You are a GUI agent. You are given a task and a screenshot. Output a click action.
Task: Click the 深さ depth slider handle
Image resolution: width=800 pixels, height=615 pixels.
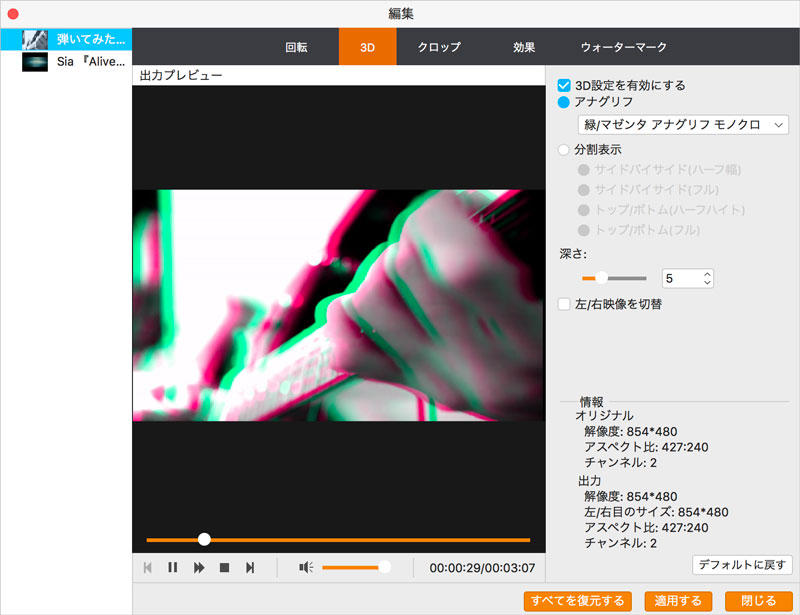pyautogui.click(x=602, y=278)
